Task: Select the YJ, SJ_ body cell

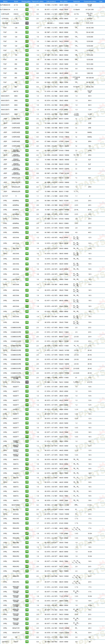Action: [x=76, y=191]
